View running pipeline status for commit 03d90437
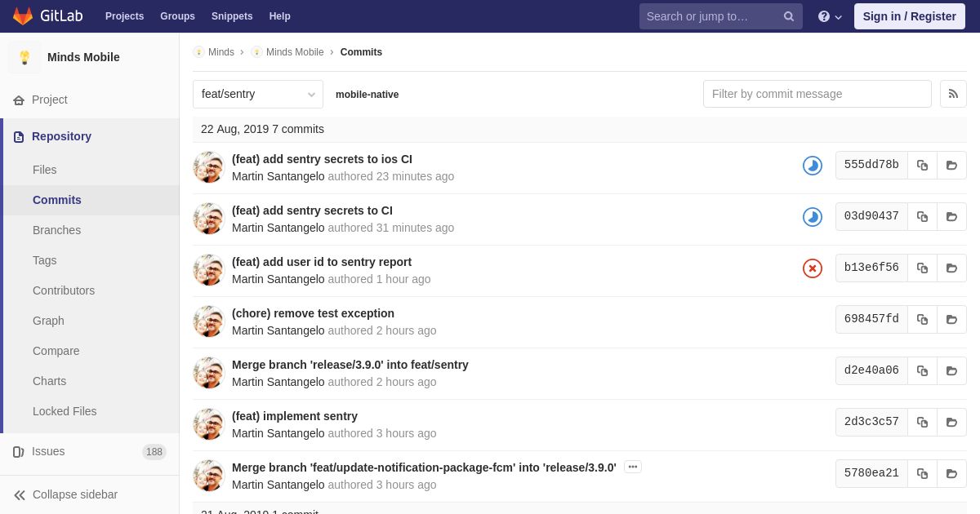Image resolution: width=980 pixels, height=514 pixels. click(813, 217)
